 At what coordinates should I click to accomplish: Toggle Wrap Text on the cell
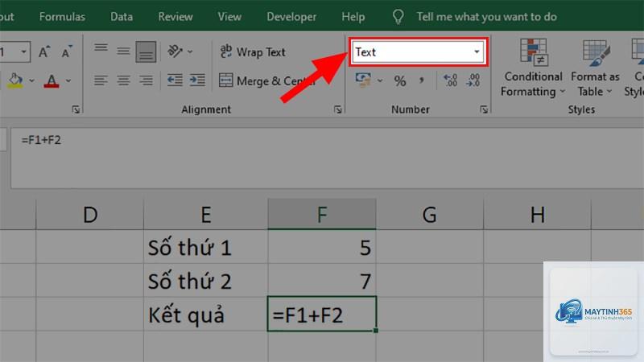[252, 52]
